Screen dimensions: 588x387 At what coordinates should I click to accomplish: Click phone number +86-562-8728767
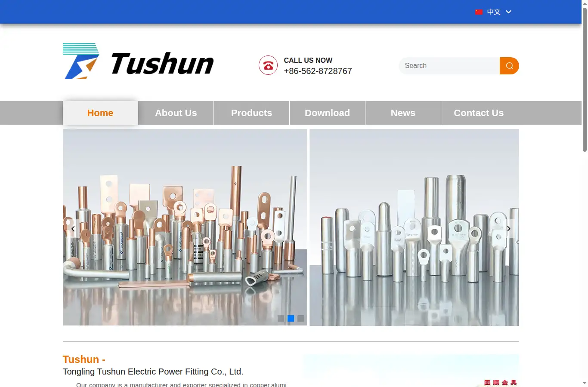[x=318, y=71]
